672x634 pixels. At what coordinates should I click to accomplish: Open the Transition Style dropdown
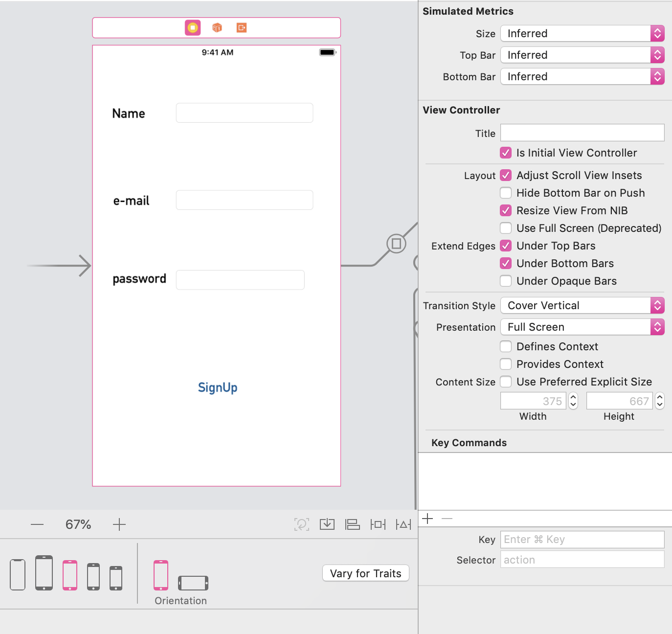tap(658, 305)
